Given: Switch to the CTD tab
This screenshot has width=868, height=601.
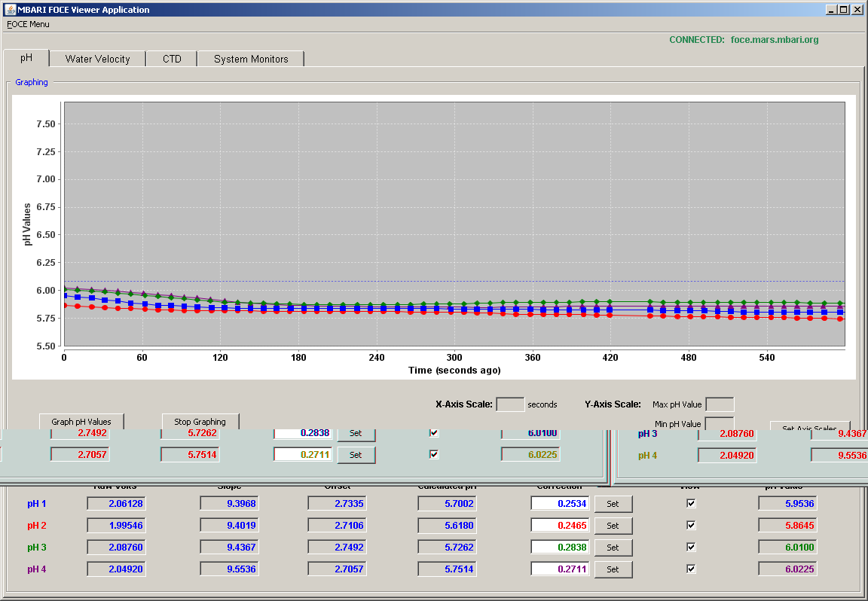Looking at the screenshot, I should (172, 59).
